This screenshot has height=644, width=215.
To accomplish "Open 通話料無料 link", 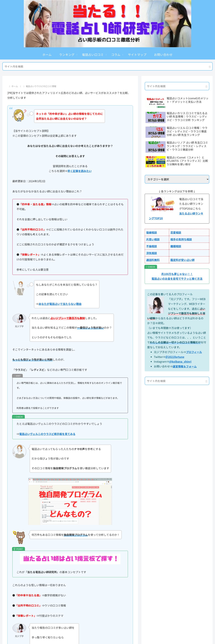I will (x=153, y=260).
